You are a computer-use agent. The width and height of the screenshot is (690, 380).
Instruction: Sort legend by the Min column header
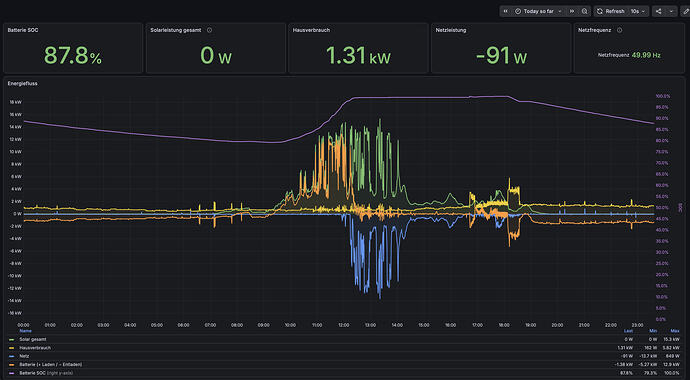(653, 331)
